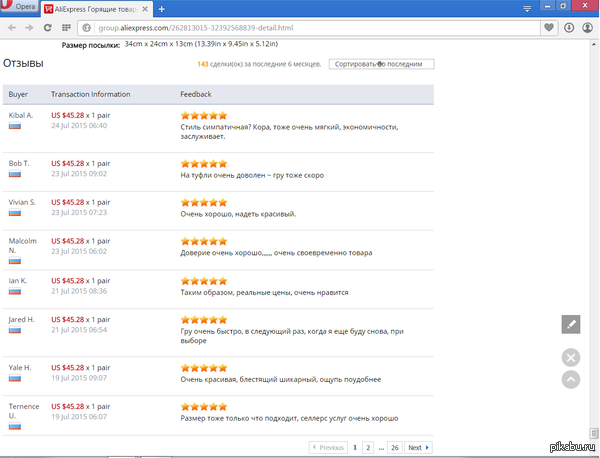Go to reviews page 26
This screenshot has width=600, height=458.
click(395, 447)
